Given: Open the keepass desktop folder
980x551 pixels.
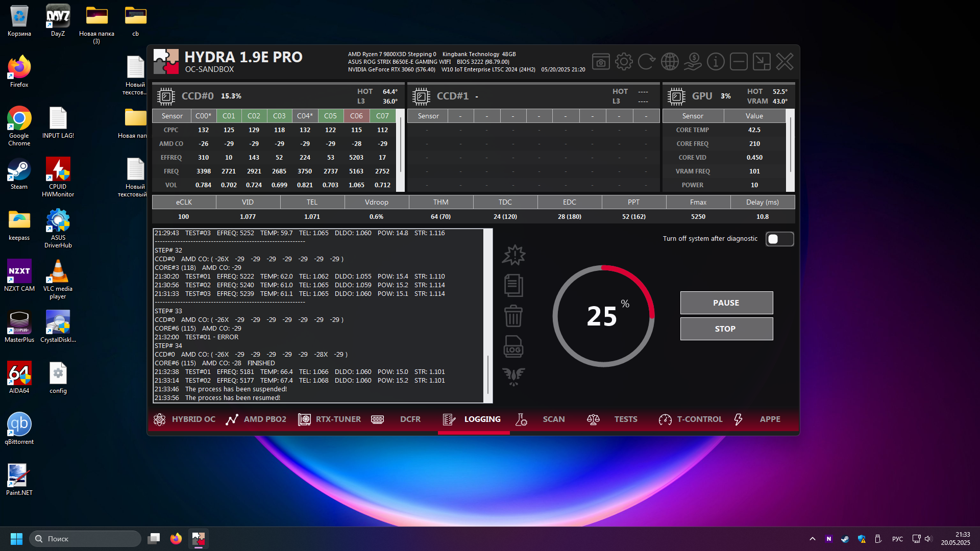Looking at the screenshot, I should [19, 225].
